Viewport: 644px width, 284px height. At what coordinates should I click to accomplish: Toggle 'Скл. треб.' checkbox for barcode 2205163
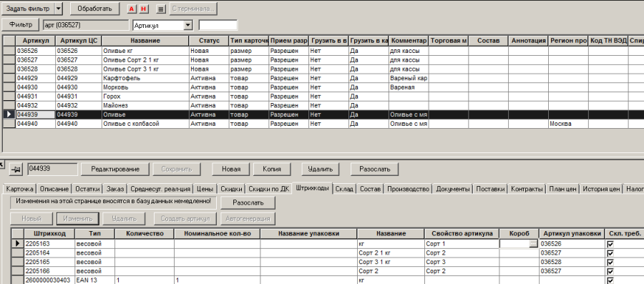point(610,244)
